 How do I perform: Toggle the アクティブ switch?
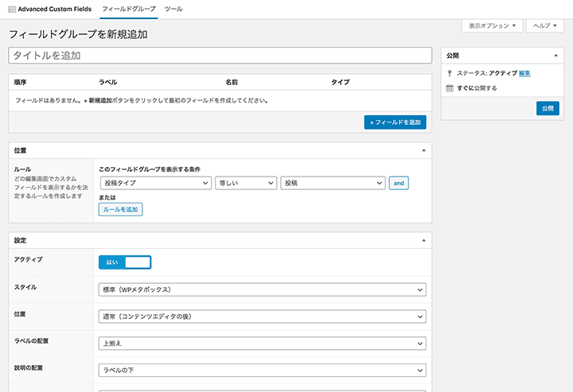coord(125,262)
